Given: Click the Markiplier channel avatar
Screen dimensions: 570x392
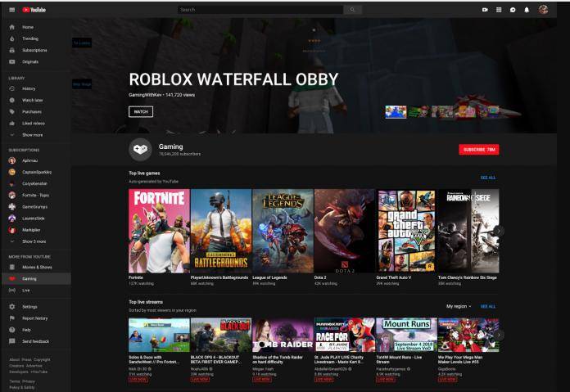Looking at the screenshot, I should tap(12, 230).
